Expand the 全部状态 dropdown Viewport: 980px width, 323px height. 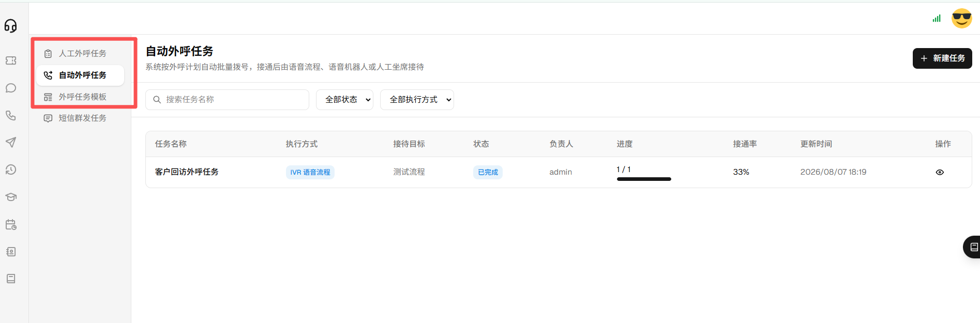pyautogui.click(x=344, y=100)
